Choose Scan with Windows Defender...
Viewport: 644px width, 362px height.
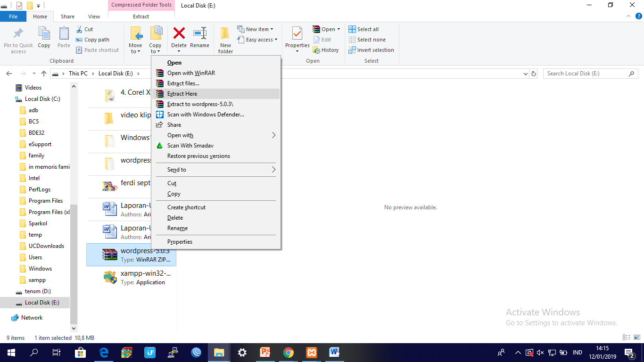(216, 115)
